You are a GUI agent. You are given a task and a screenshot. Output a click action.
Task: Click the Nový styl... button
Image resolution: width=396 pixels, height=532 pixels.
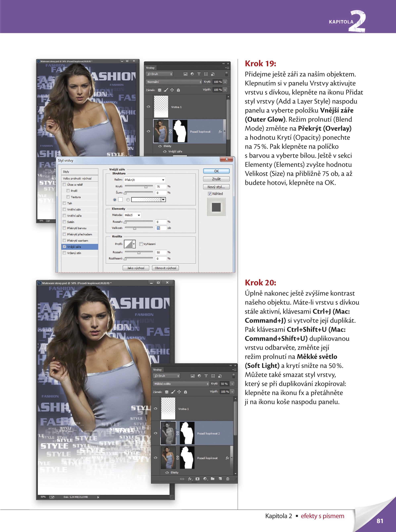216,187
